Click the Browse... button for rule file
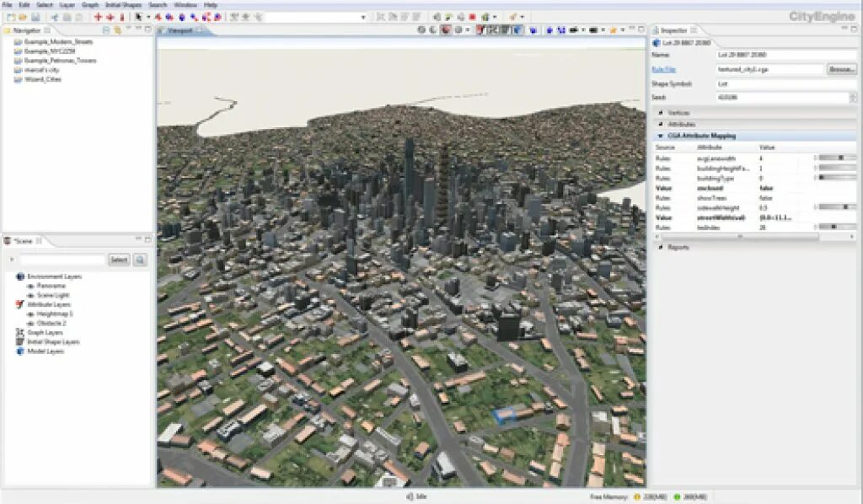The height and width of the screenshot is (504, 863). pyautogui.click(x=842, y=69)
